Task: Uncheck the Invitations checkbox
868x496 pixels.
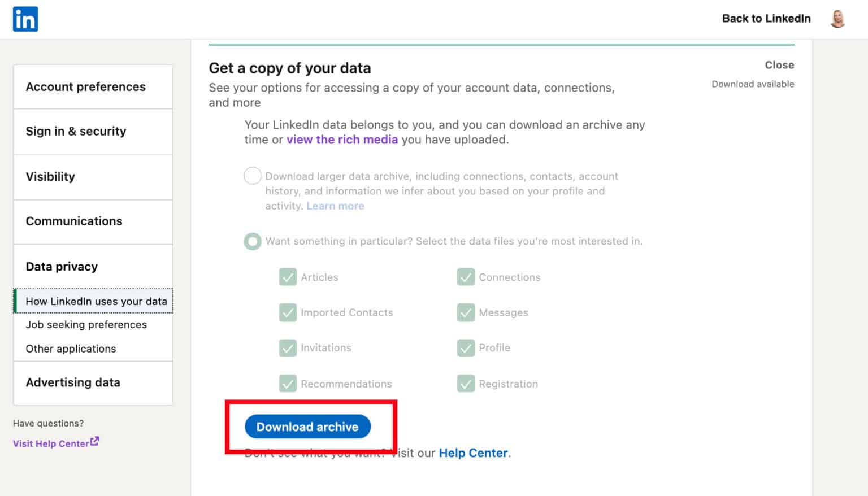Action: [288, 348]
